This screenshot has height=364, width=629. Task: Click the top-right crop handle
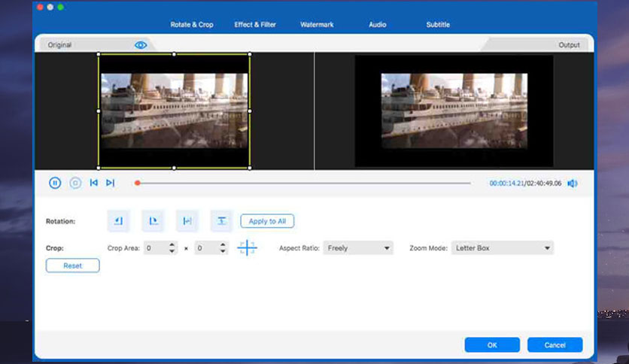(250, 54)
